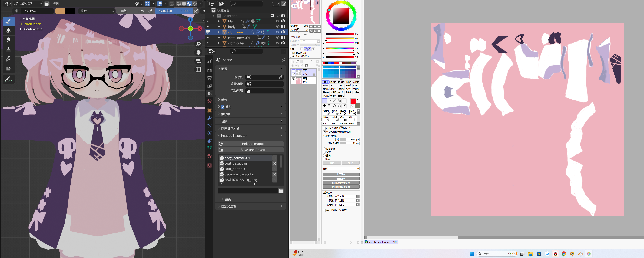Click the hand pan view gizmo
Viewport: 644px width, 258px height.
click(198, 53)
